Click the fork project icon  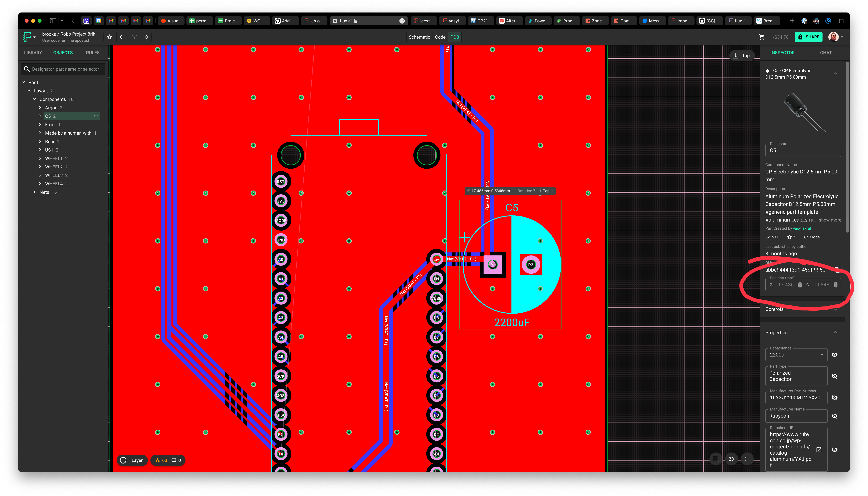click(x=134, y=37)
